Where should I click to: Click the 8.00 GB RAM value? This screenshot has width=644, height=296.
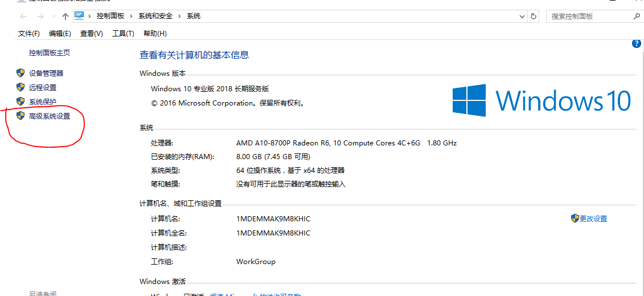tap(273, 157)
